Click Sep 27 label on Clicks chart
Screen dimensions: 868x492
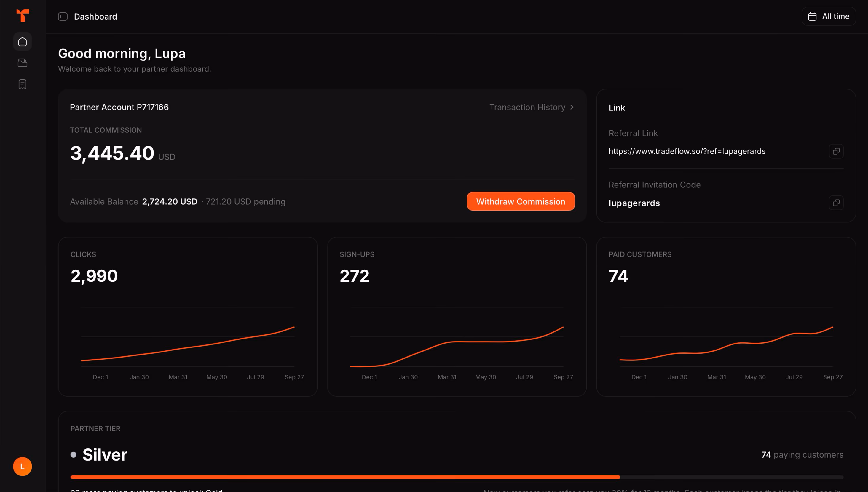[x=294, y=377]
